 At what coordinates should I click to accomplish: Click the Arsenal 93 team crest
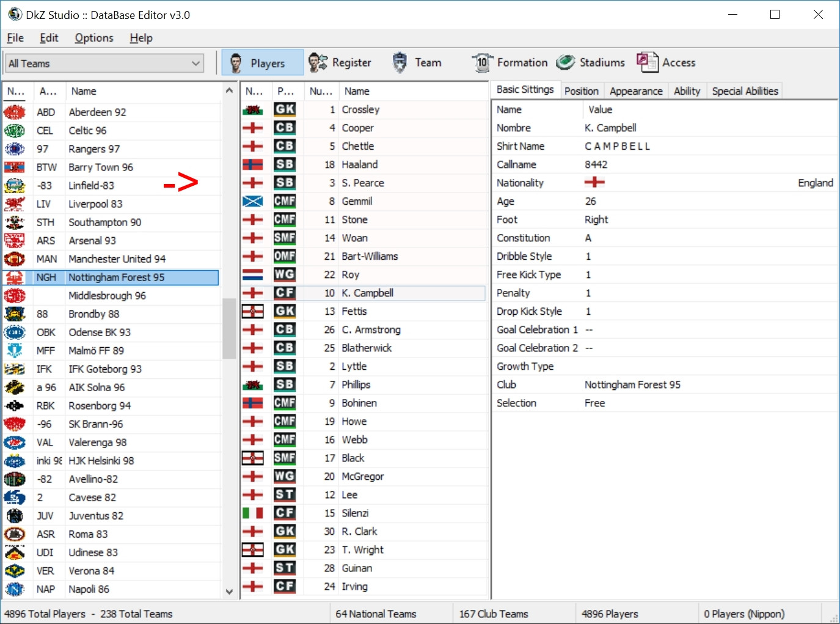(x=15, y=241)
